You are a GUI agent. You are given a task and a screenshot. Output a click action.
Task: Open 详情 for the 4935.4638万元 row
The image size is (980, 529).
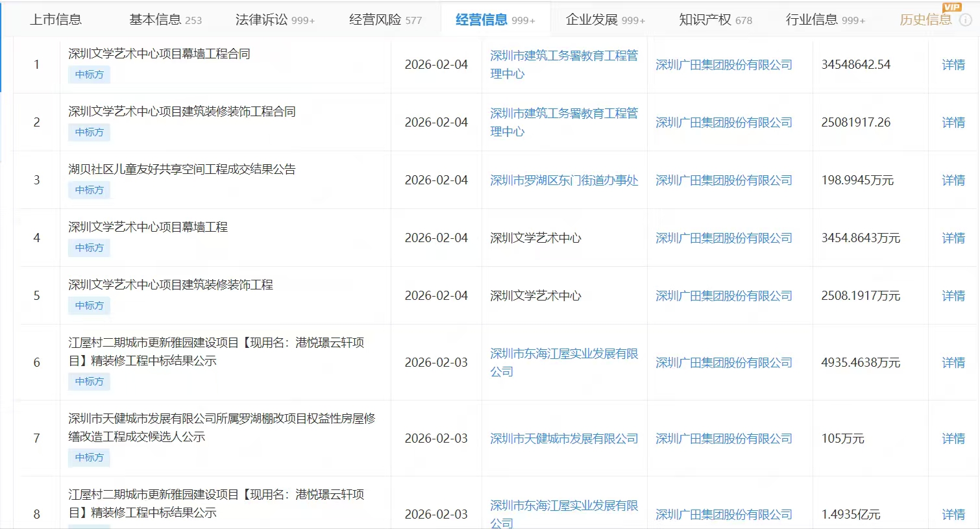click(953, 362)
